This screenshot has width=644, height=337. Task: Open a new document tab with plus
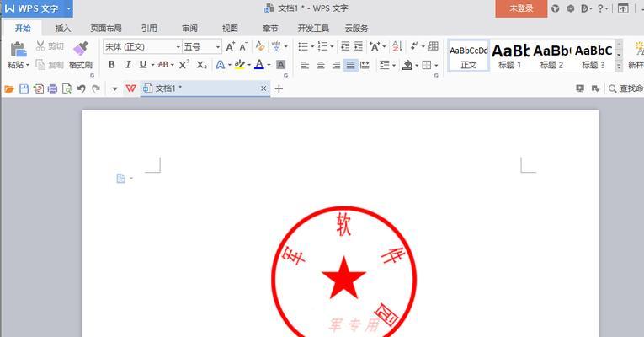pos(279,88)
